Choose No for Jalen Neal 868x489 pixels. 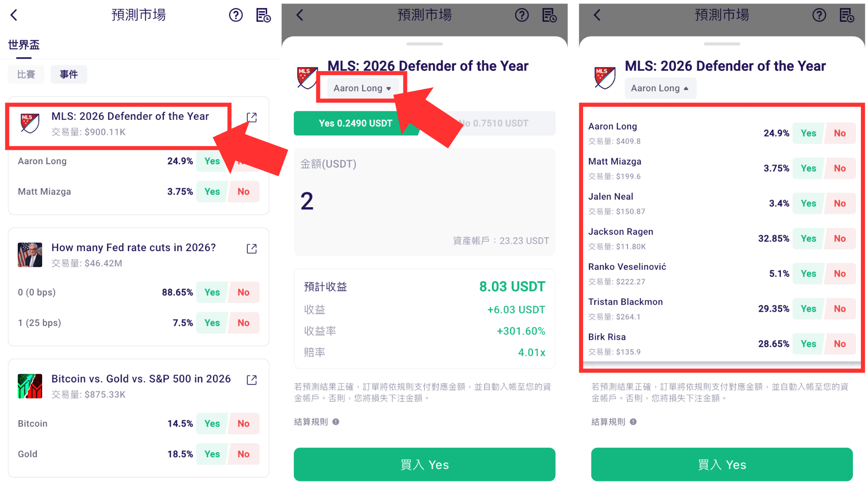pyautogui.click(x=840, y=203)
